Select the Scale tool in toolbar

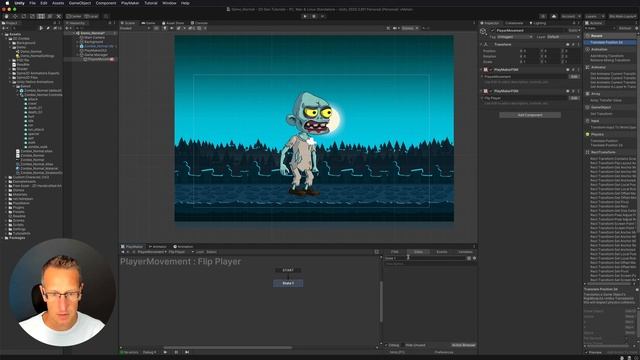(x=32, y=16)
